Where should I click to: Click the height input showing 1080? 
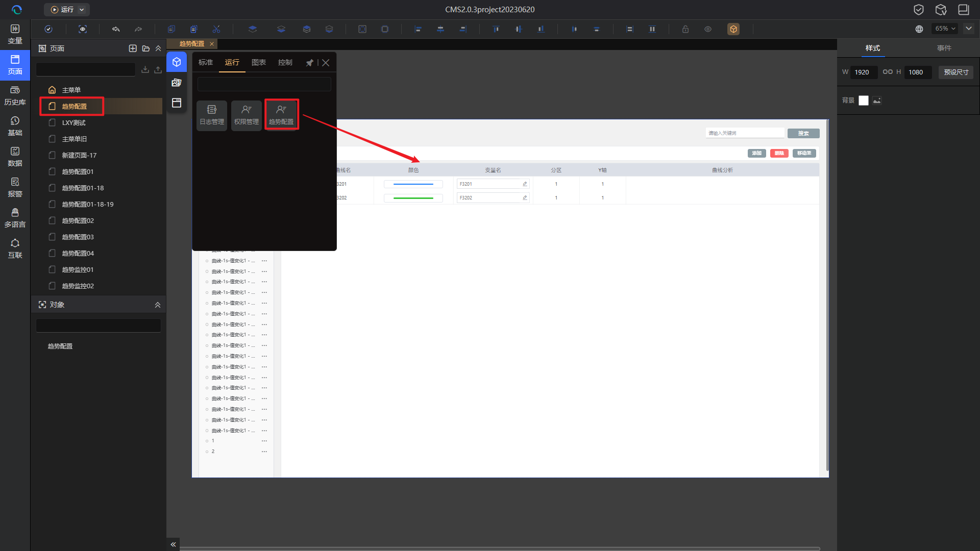tap(918, 72)
